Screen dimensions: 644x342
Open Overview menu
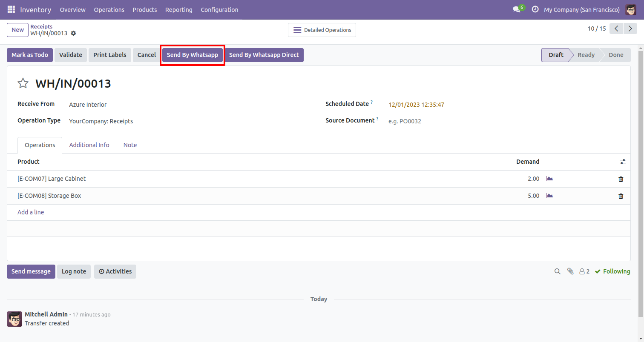click(72, 9)
